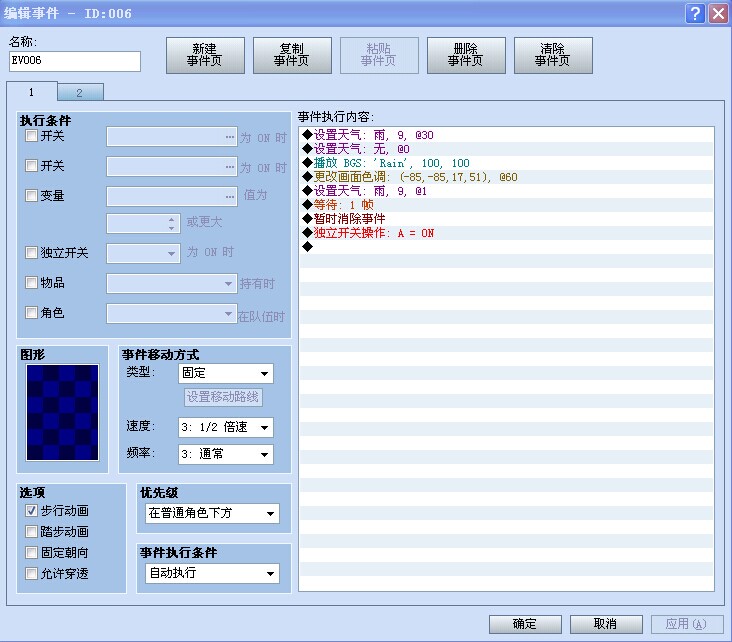Enable the 允许穿透 option

click(x=31, y=573)
